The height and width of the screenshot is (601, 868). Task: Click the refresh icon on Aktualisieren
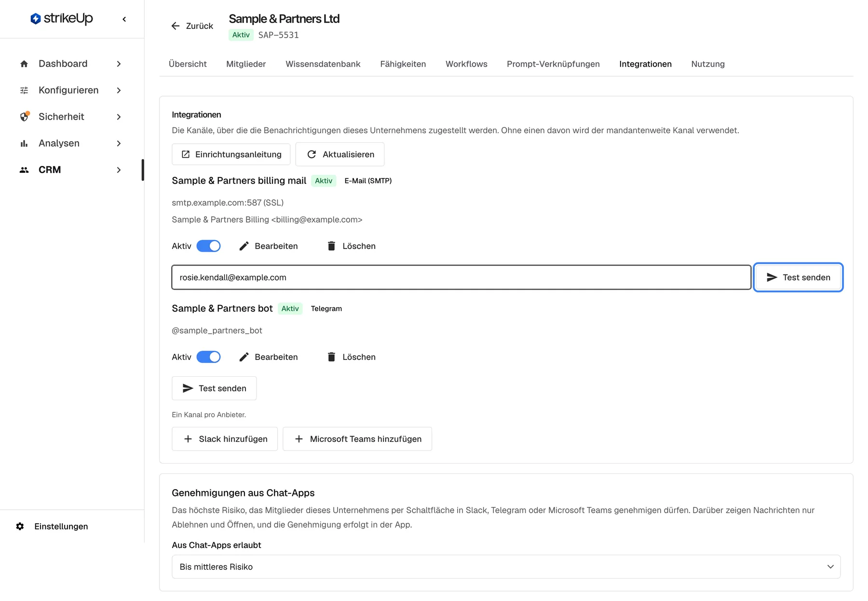[x=312, y=154]
